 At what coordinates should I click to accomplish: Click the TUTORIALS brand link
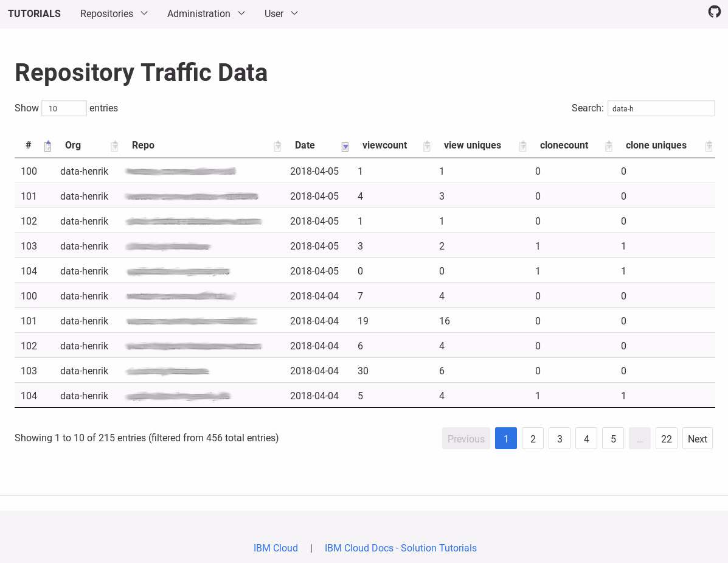click(x=34, y=13)
